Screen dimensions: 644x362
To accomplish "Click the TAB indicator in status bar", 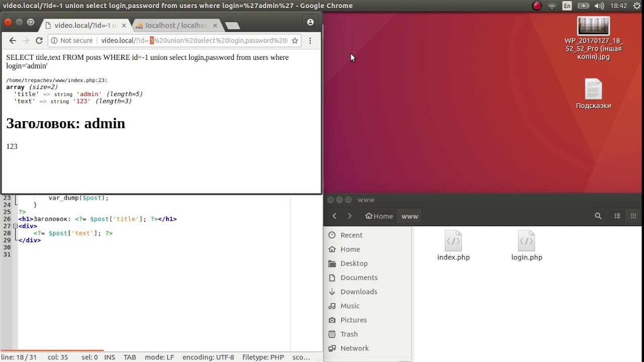I will [130, 357].
